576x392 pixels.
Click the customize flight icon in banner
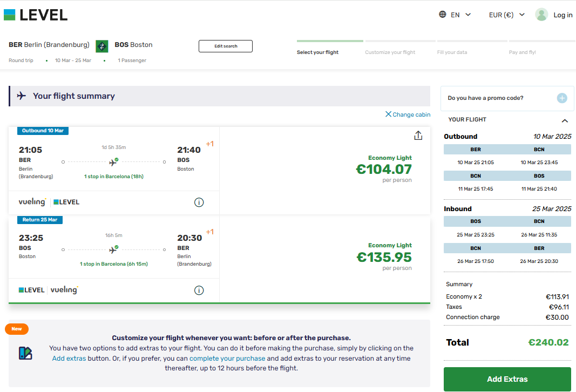point(25,353)
